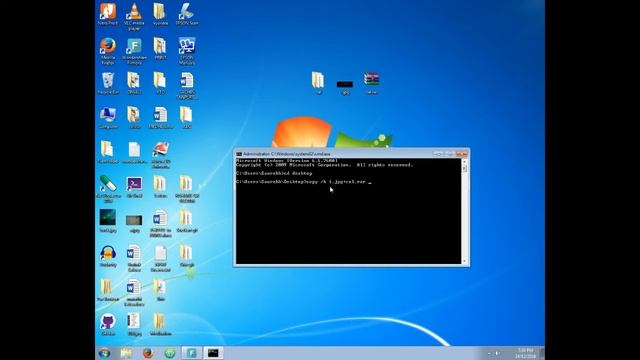The height and width of the screenshot is (360, 640).
Task: Click the Command Prompt scrollbar thumb
Action: [x=464, y=168]
